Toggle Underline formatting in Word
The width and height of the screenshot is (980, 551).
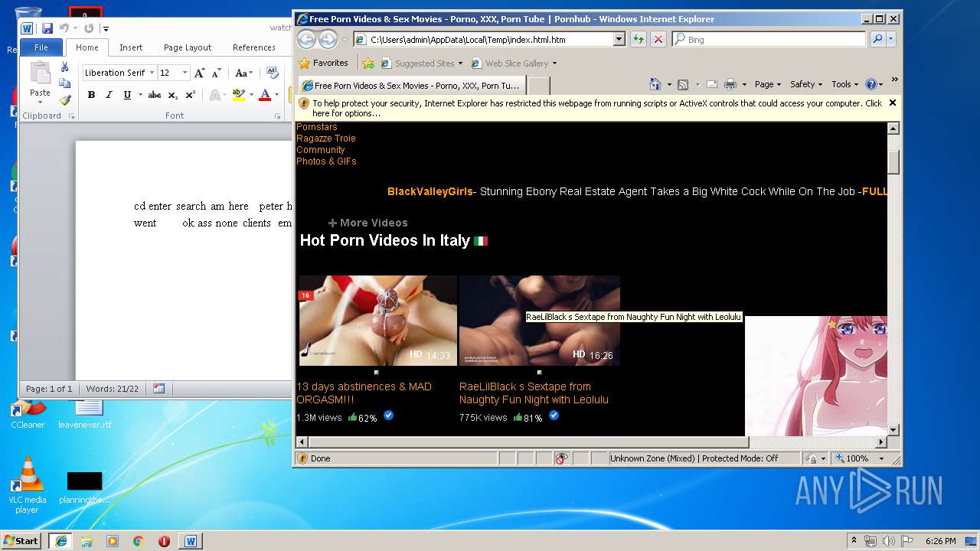(127, 95)
